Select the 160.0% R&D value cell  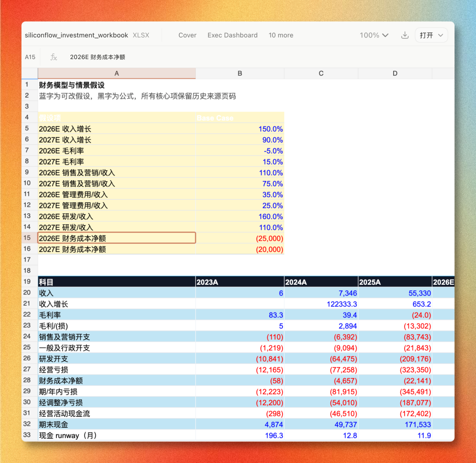[x=240, y=216]
